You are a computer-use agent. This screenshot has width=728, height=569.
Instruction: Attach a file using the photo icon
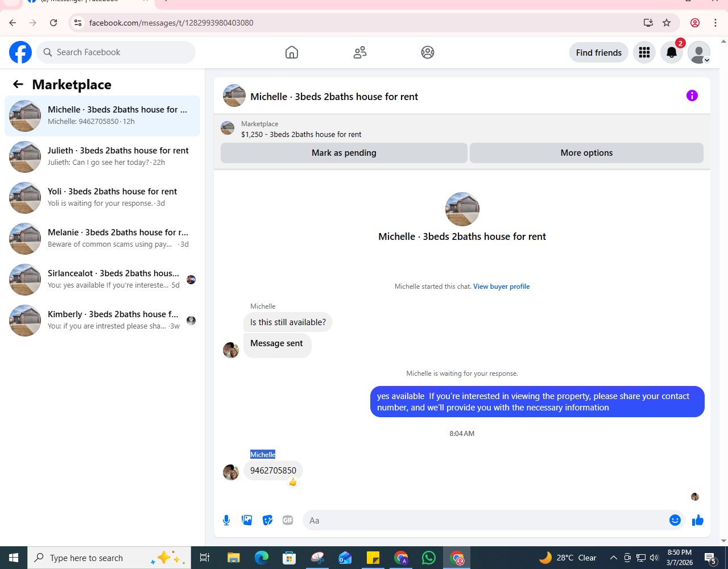[x=247, y=520]
